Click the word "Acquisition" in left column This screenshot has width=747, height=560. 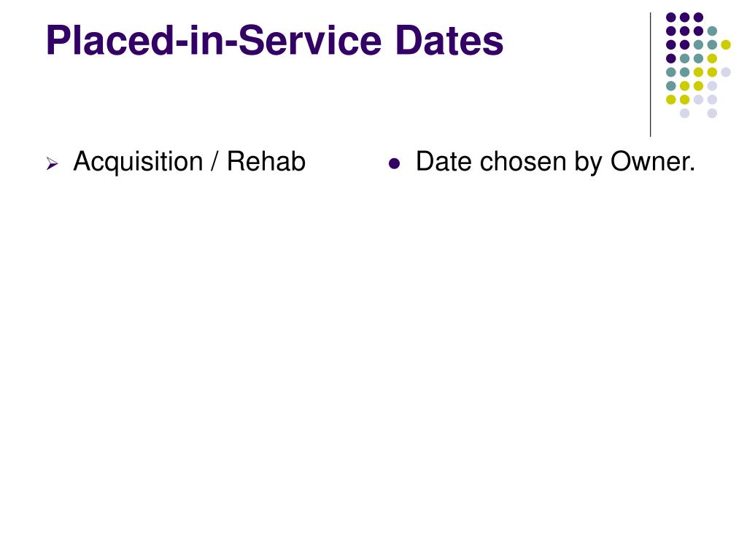click(138, 162)
